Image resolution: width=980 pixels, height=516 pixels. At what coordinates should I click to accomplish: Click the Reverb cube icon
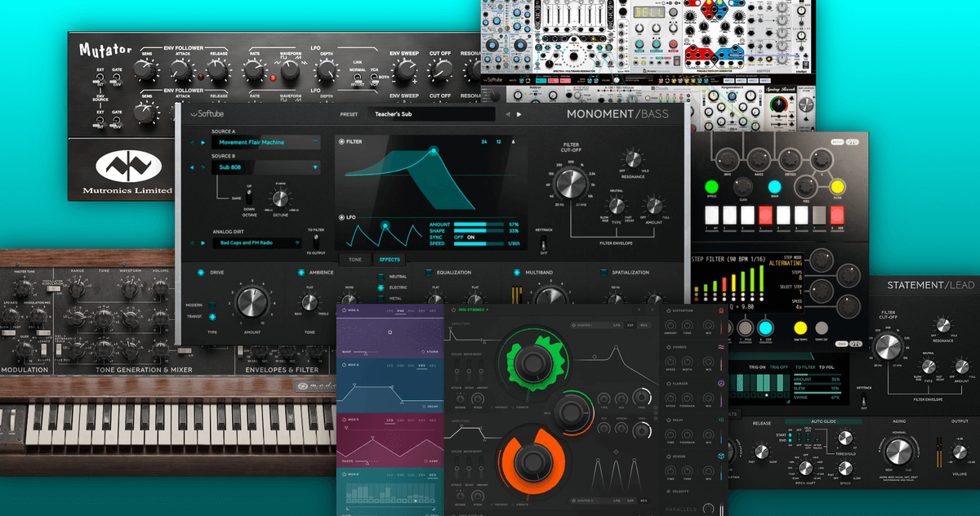point(721,456)
